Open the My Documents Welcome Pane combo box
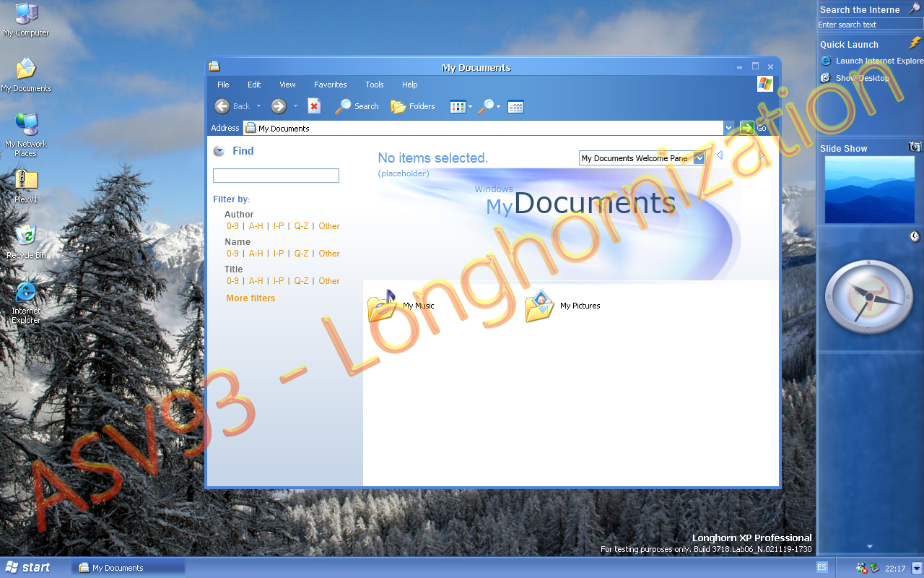Viewport: 924px width, 578px height. (x=698, y=158)
